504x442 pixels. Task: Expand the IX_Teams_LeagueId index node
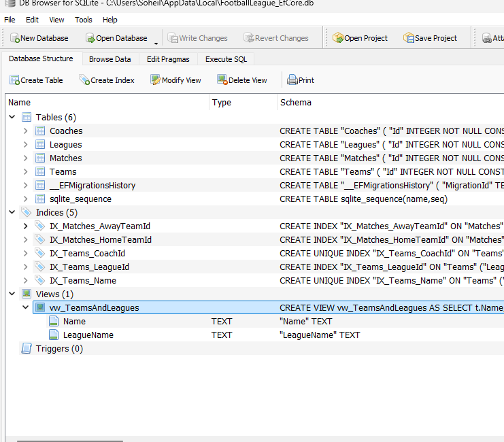click(25, 267)
